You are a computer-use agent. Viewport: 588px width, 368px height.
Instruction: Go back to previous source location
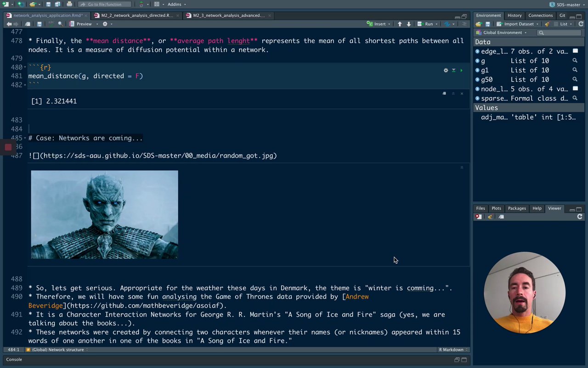pos(9,24)
